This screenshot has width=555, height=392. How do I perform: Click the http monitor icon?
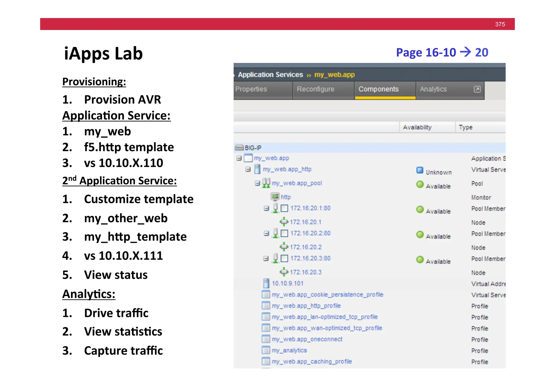coord(275,196)
